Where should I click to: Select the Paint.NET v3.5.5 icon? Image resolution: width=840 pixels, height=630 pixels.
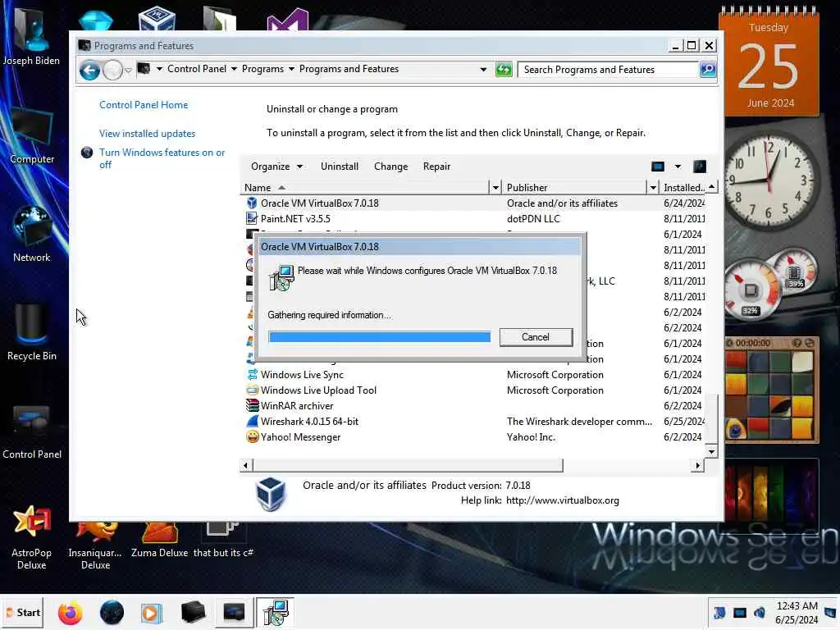click(x=252, y=218)
